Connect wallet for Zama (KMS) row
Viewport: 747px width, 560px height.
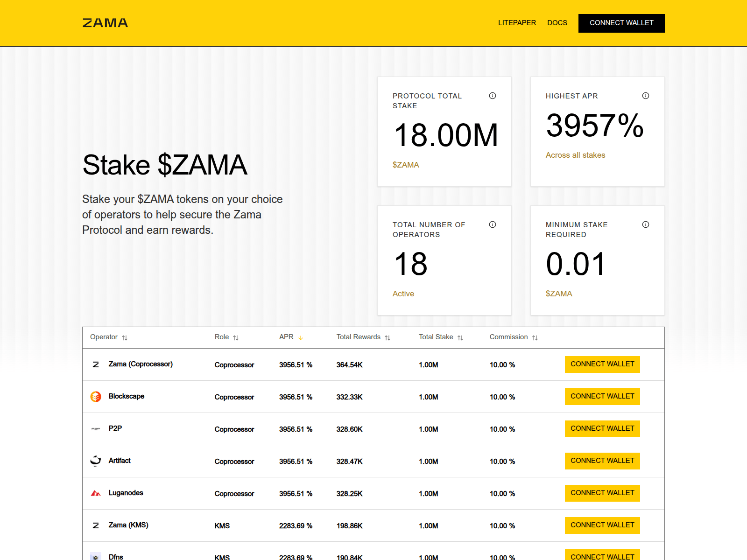point(602,525)
